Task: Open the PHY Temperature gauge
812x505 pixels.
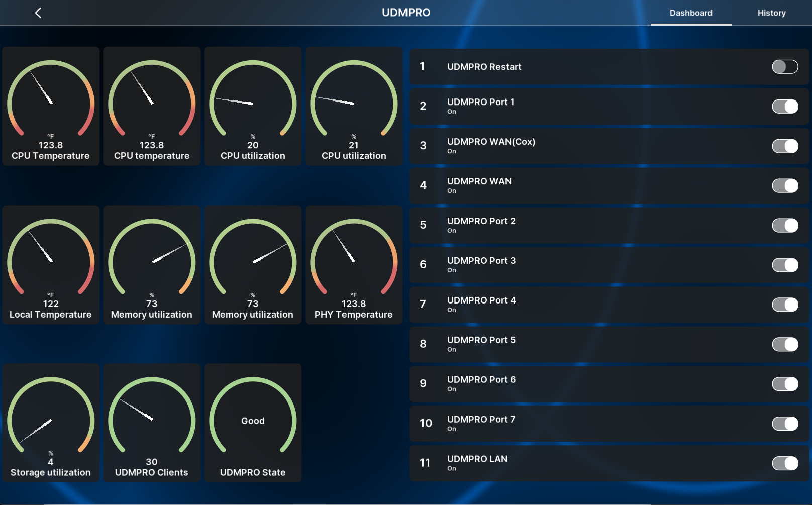Action: 354,265
